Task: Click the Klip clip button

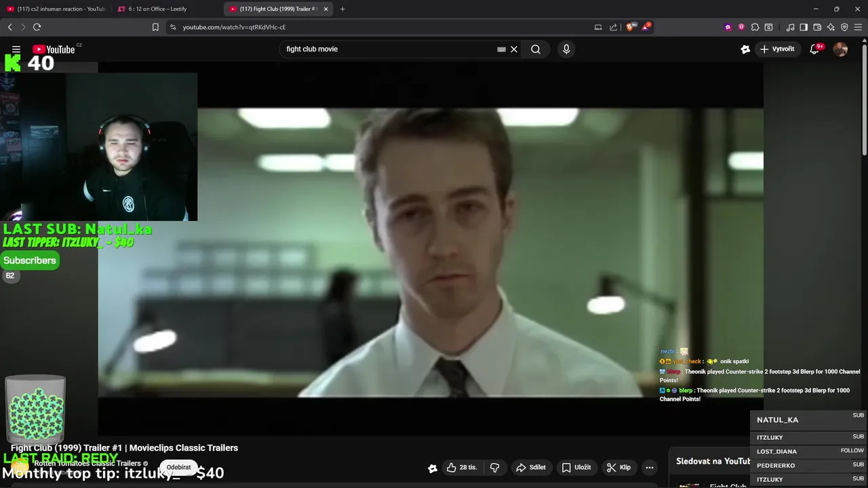Action: (618, 467)
